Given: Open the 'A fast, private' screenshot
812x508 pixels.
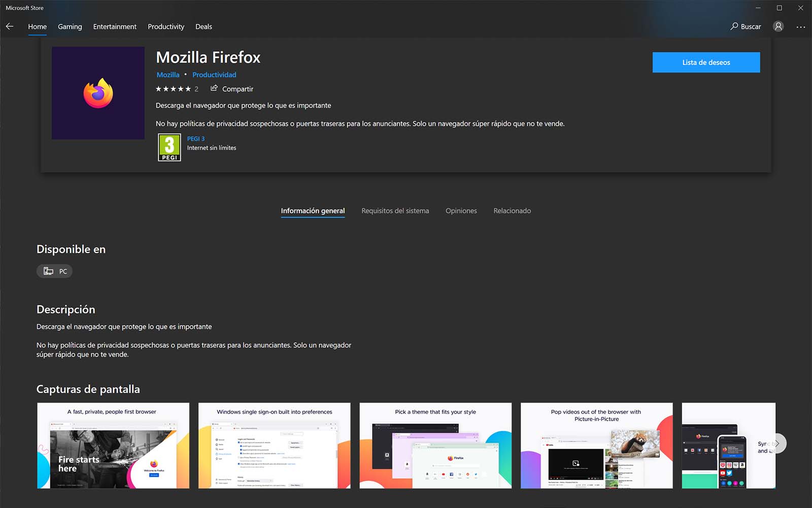Looking at the screenshot, I should (x=113, y=446).
